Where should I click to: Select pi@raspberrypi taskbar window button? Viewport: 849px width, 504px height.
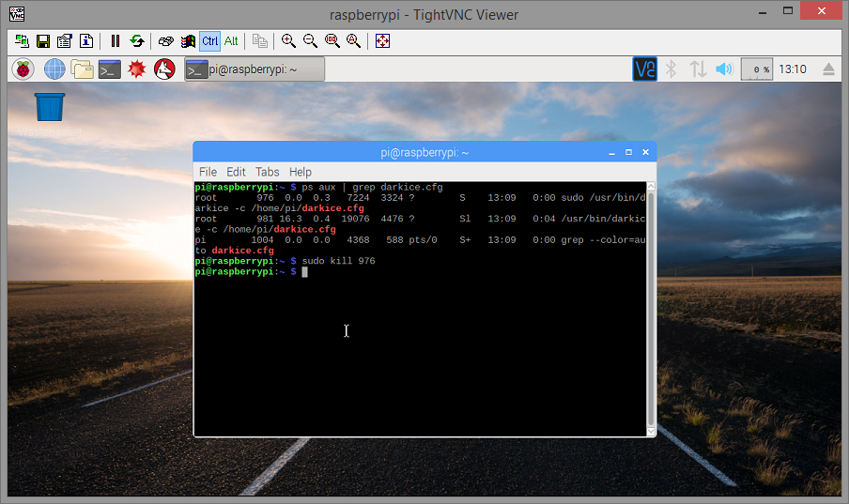(x=255, y=69)
